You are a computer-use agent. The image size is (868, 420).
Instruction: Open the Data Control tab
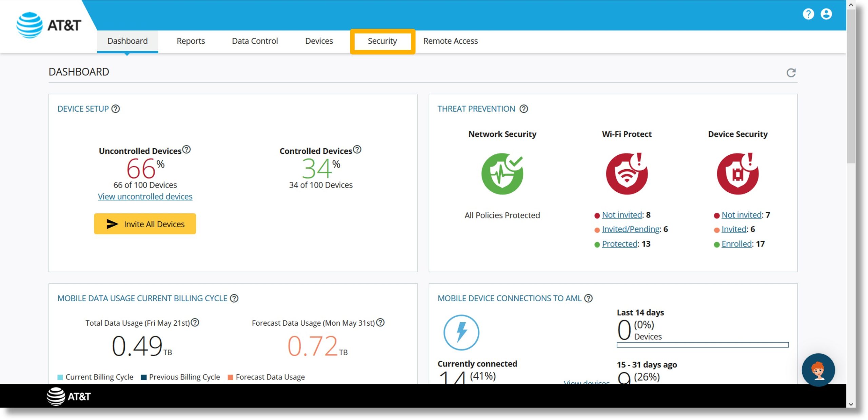pyautogui.click(x=255, y=41)
